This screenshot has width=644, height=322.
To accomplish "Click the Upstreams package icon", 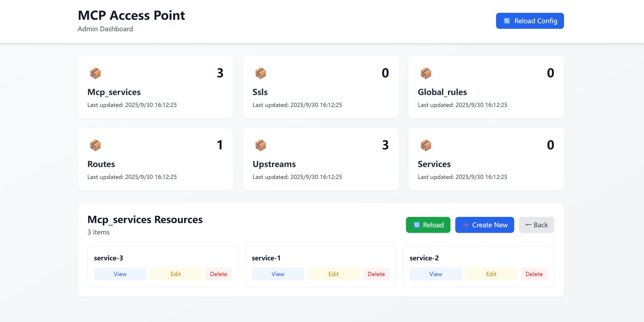I will pyautogui.click(x=261, y=145).
